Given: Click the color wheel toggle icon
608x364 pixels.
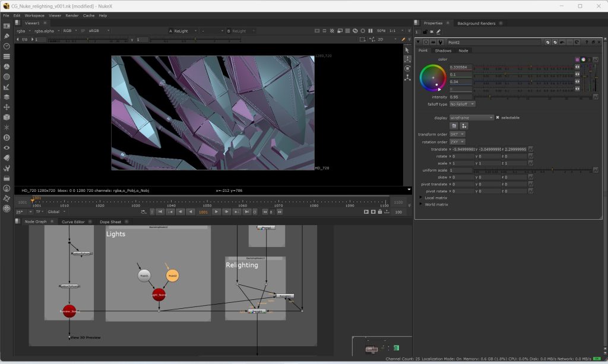Looking at the screenshot, I should pos(583,59).
